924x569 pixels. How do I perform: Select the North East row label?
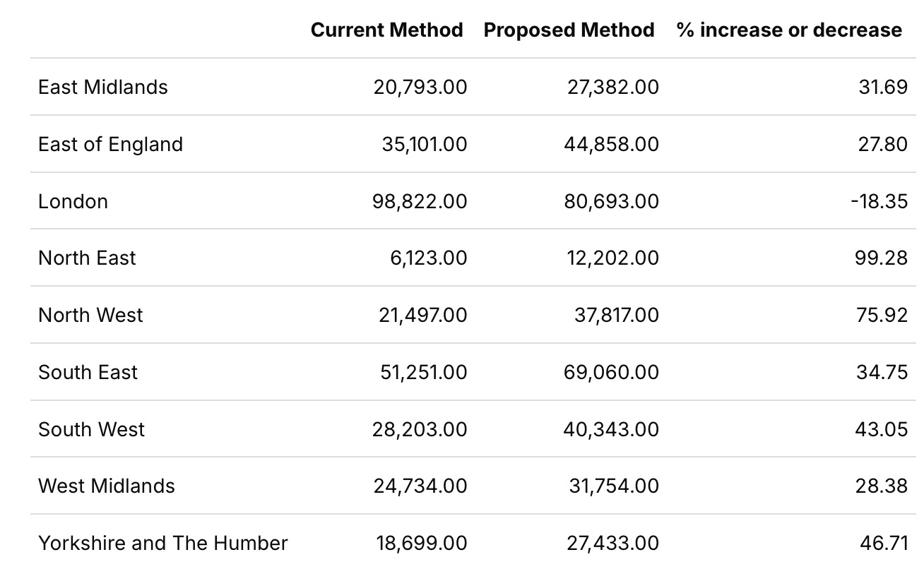pos(87,258)
